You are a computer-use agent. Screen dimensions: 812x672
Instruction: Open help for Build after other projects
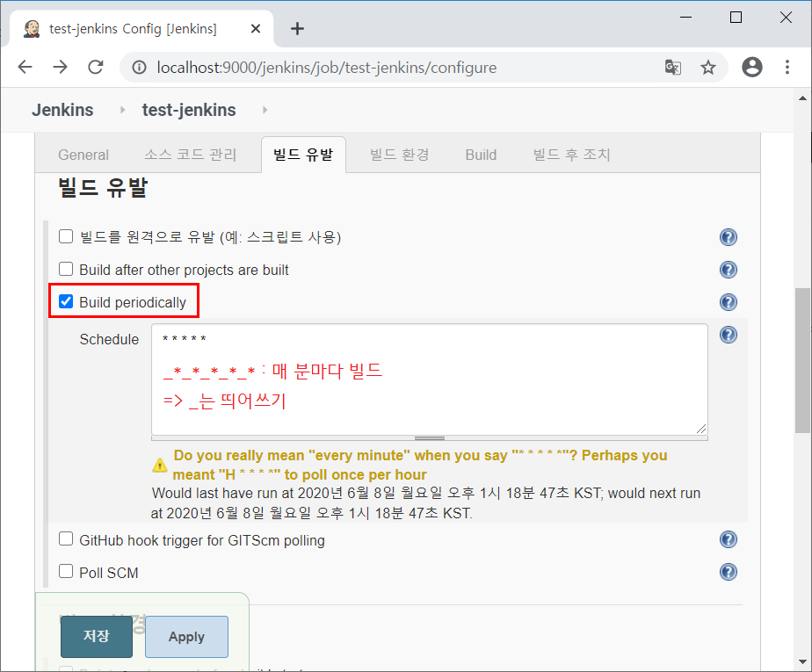coord(729,270)
